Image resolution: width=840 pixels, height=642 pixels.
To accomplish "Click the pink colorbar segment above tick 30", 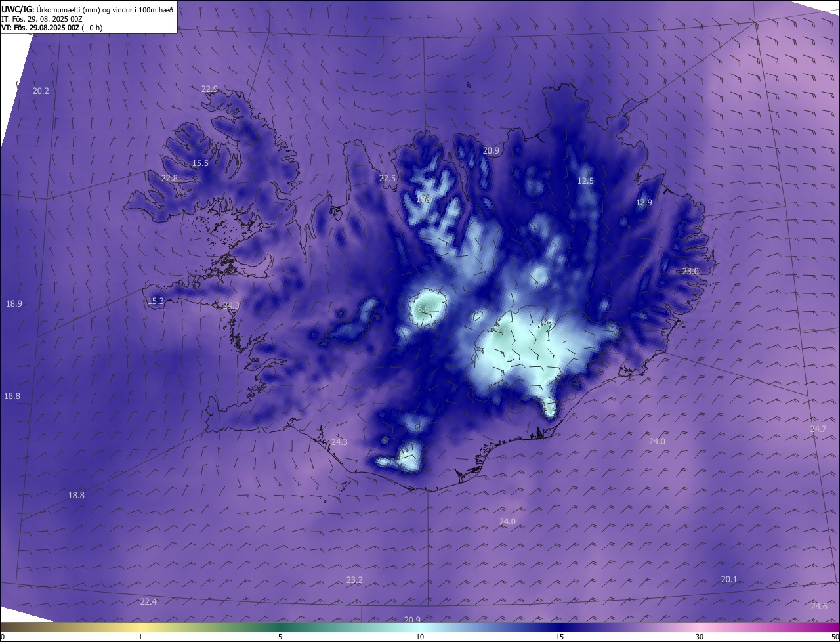I will coord(700,627).
